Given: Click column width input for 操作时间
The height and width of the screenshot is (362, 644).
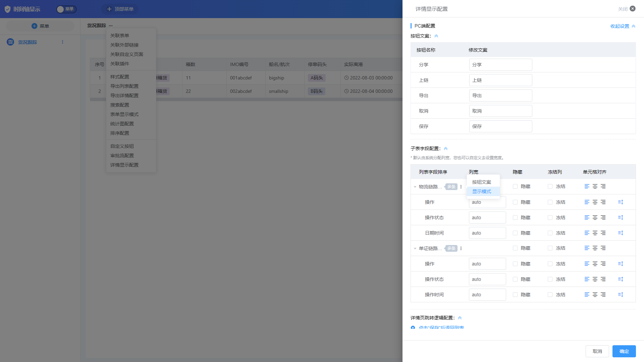Looking at the screenshot, I should [x=487, y=295].
